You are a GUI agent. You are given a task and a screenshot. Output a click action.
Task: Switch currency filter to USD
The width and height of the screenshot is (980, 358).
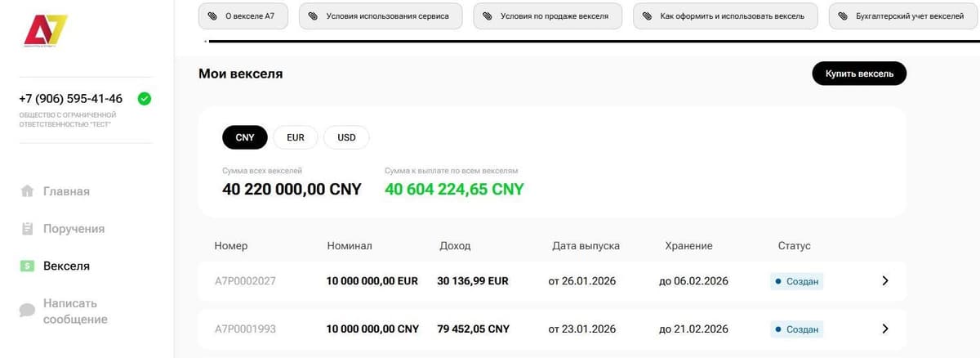tap(346, 137)
